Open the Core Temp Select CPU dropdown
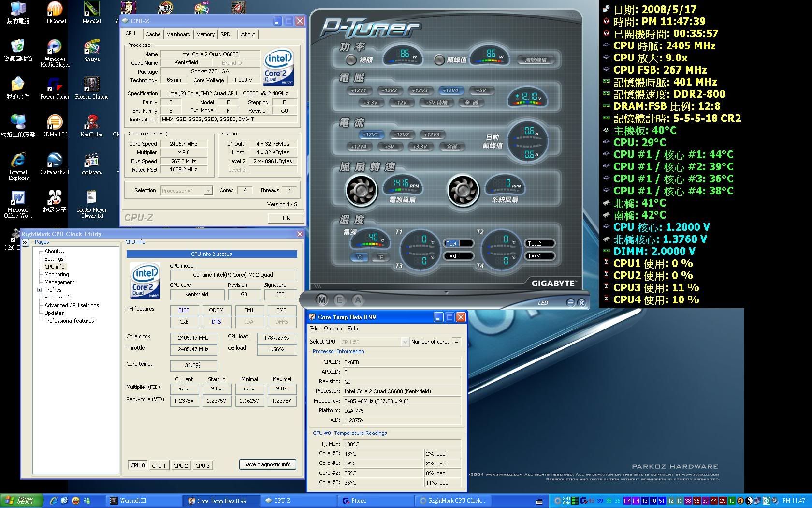 (x=405, y=342)
